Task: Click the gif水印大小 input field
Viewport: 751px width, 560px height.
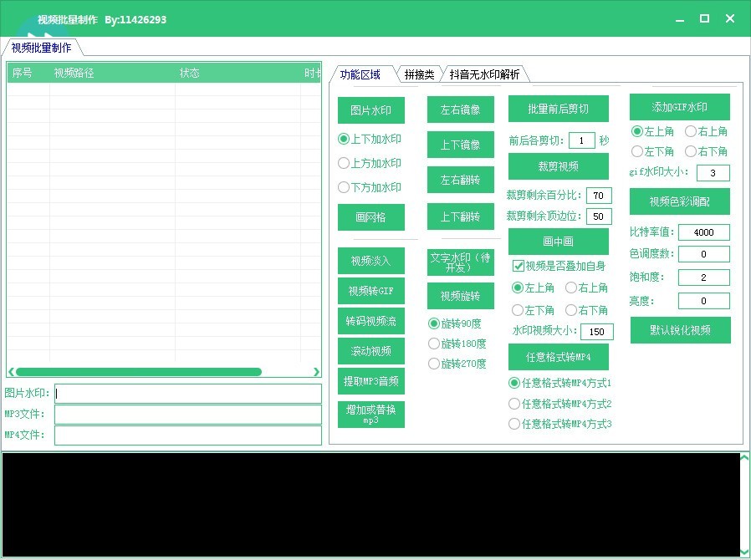Action: coord(713,173)
